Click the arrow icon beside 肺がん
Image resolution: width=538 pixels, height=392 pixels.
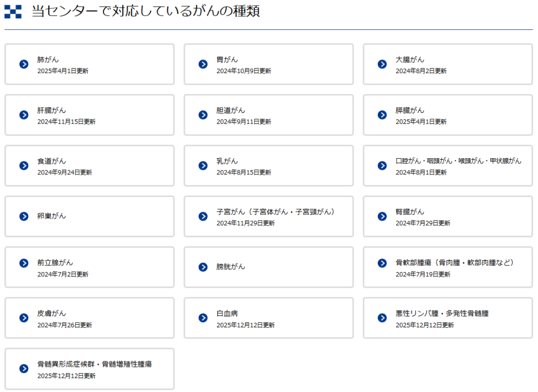point(24,64)
